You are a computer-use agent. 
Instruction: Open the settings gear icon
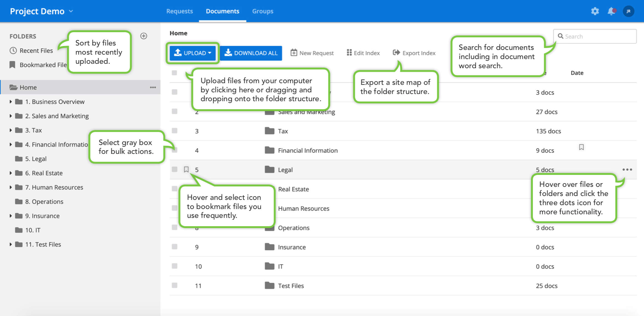[x=595, y=11]
